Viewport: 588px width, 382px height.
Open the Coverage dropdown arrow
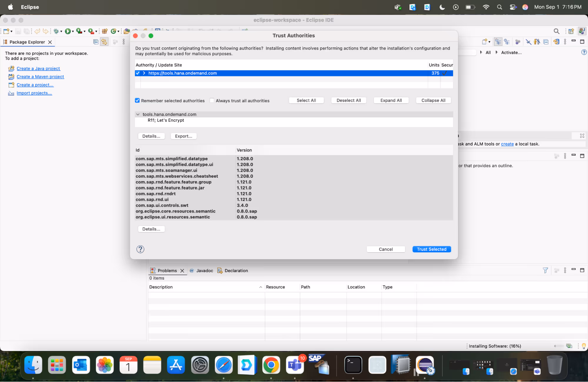[84, 31]
